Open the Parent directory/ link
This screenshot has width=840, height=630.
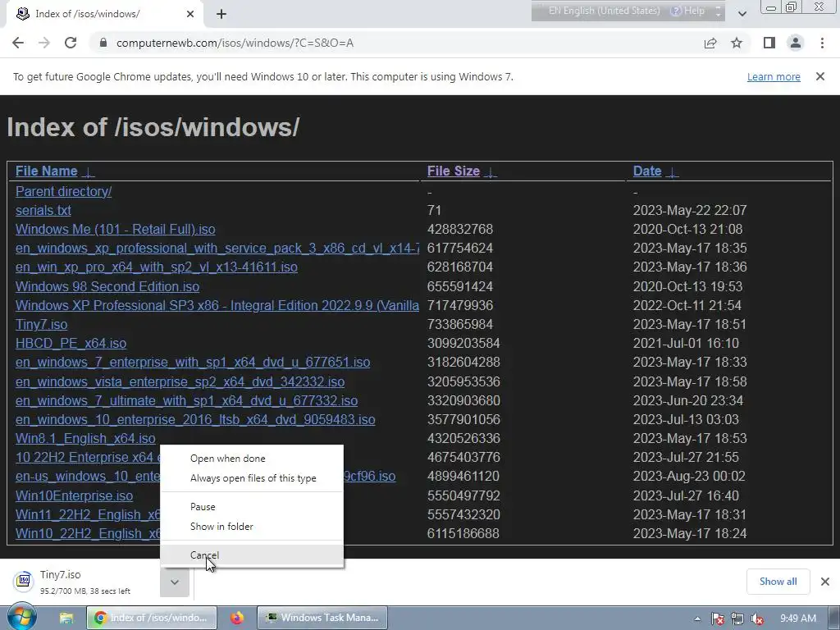63,191
